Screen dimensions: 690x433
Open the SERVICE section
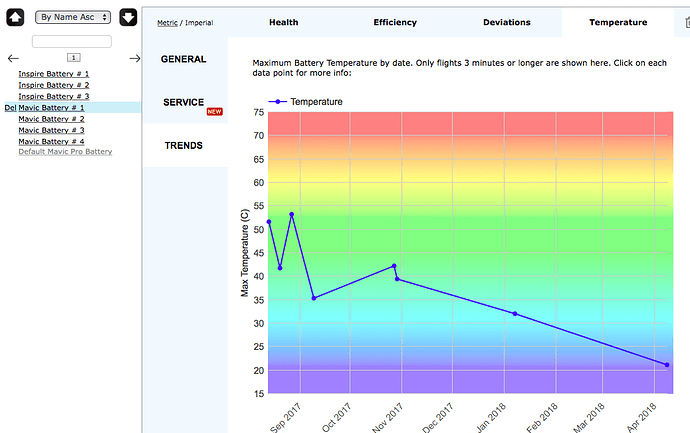[x=184, y=102]
